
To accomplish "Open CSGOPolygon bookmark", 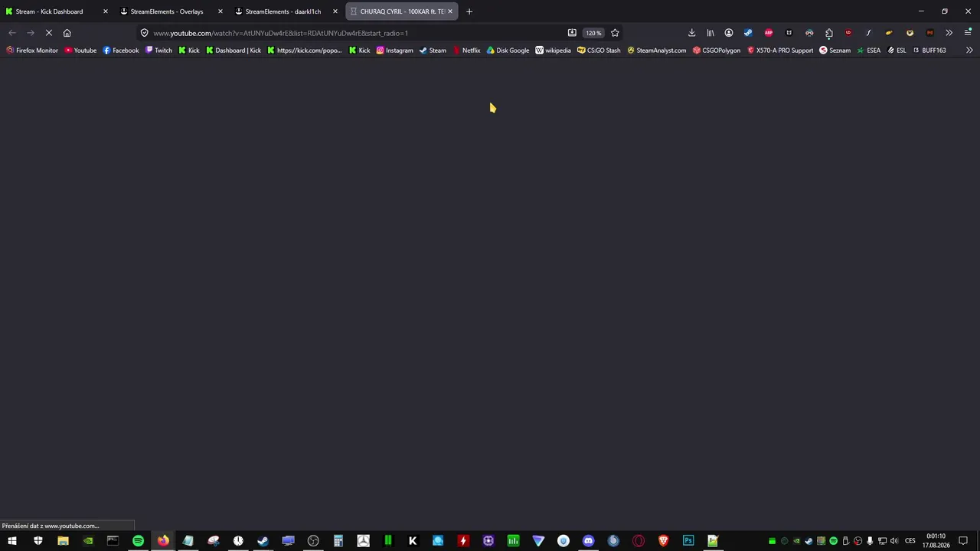I will [x=717, y=51].
